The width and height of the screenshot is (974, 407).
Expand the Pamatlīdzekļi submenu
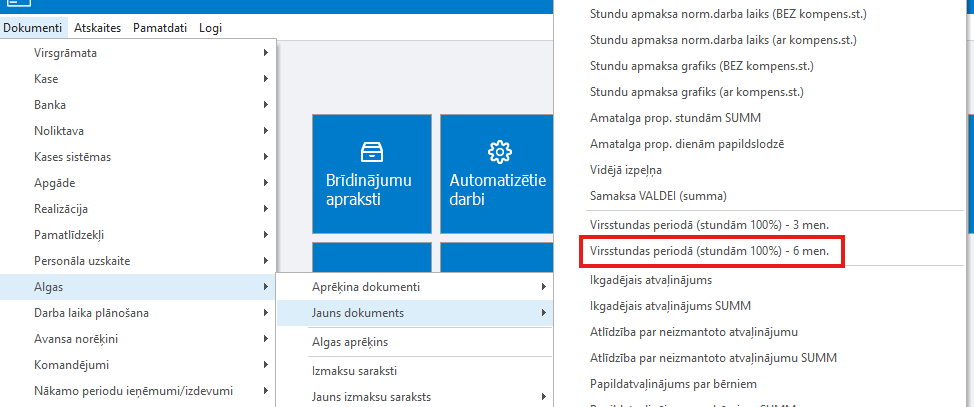click(x=138, y=235)
